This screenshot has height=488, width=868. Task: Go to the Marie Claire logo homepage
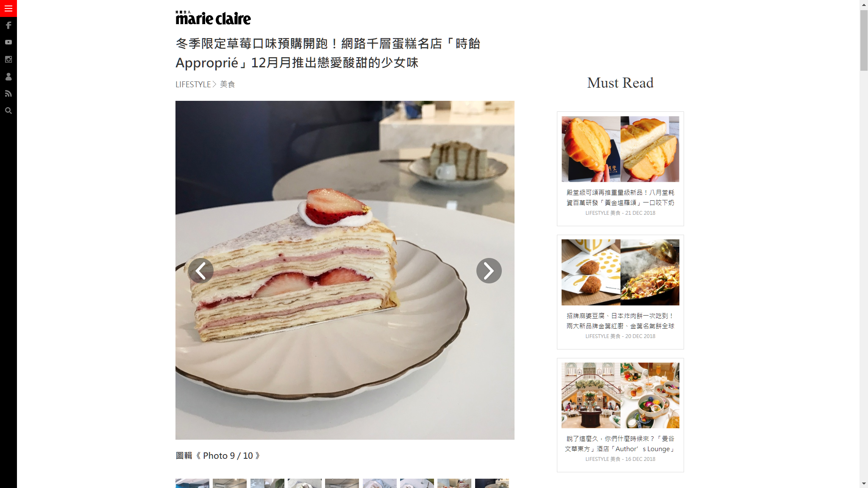click(x=213, y=18)
